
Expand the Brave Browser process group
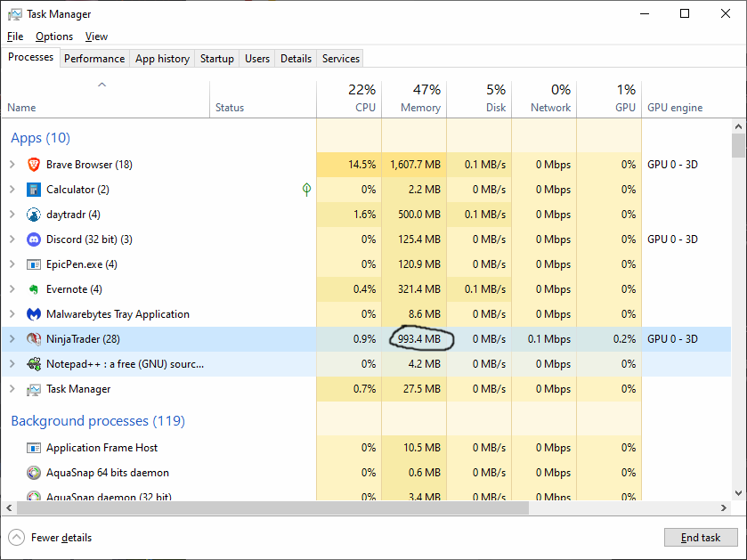click(x=12, y=165)
